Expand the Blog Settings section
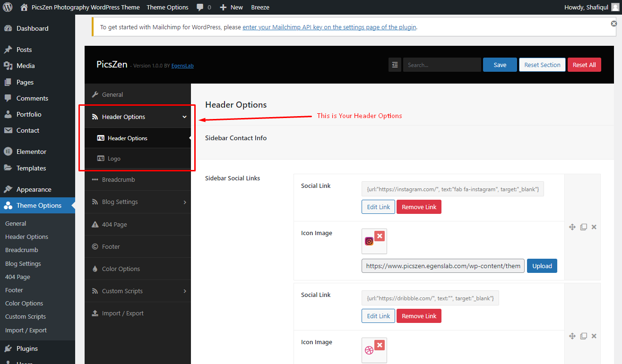The height and width of the screenshot is (364, 622). click(x=138, y=202)
